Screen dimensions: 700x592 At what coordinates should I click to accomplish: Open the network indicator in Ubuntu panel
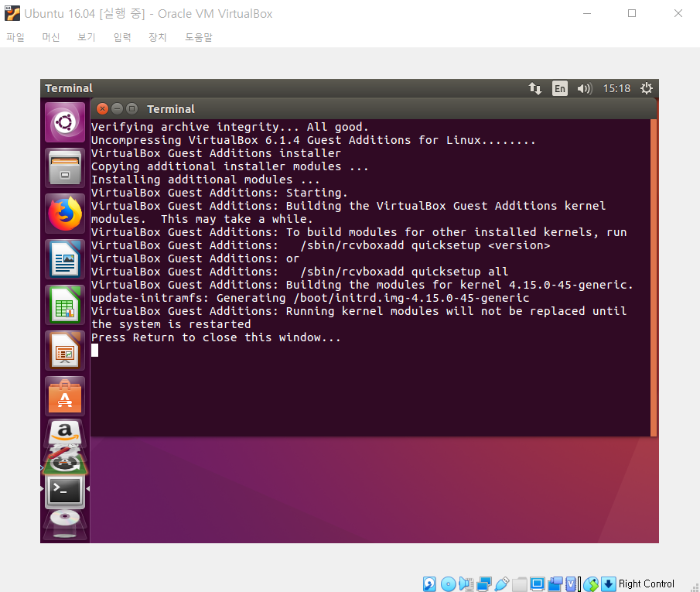click(x=534, y=88)
